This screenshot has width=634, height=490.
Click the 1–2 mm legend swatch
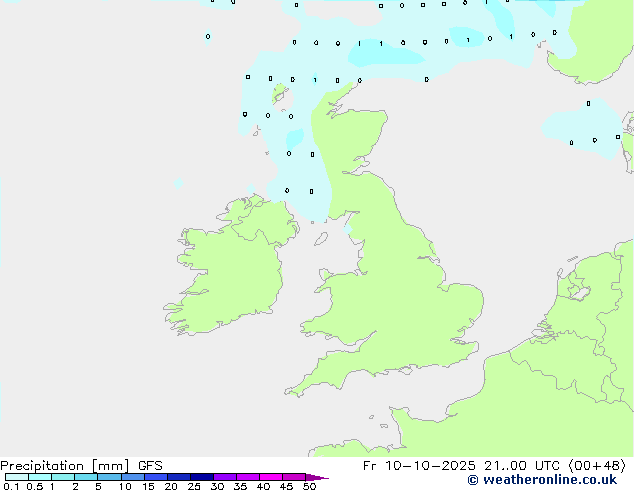point(63,477)
